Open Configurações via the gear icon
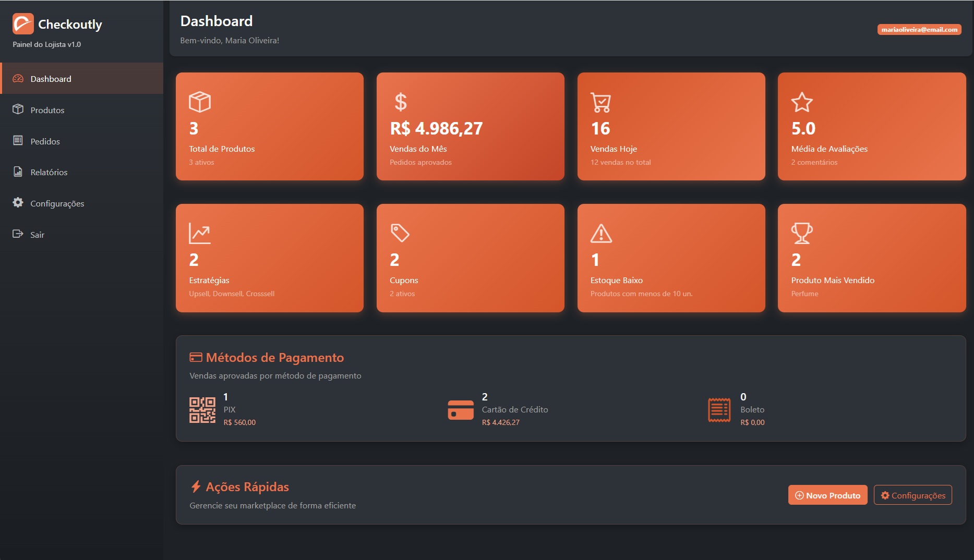 pos(17,203)
